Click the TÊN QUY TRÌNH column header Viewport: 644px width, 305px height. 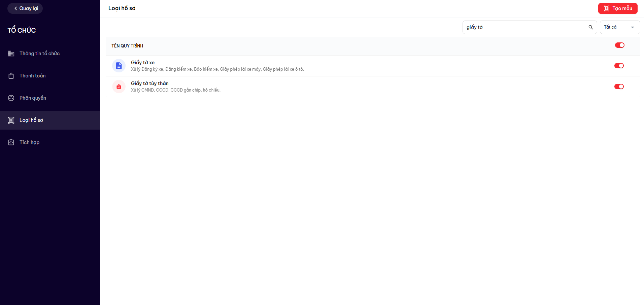click(x=127, y=46)
